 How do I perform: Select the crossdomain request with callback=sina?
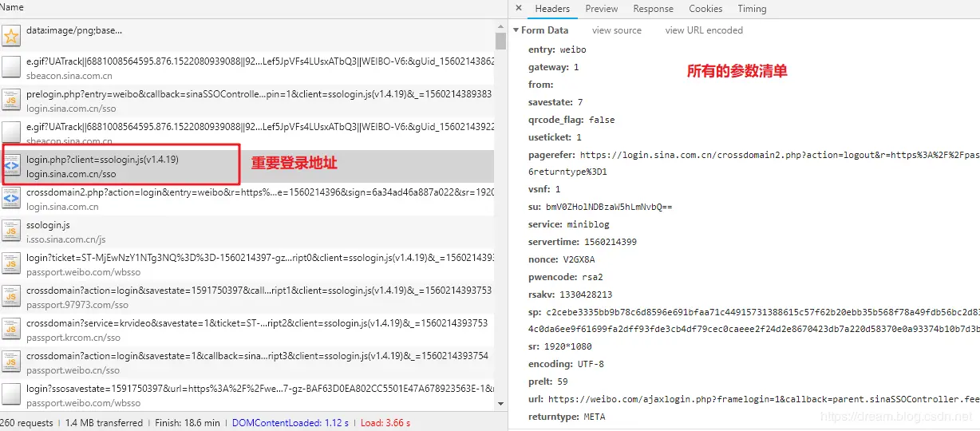click(x=247, y=362)
